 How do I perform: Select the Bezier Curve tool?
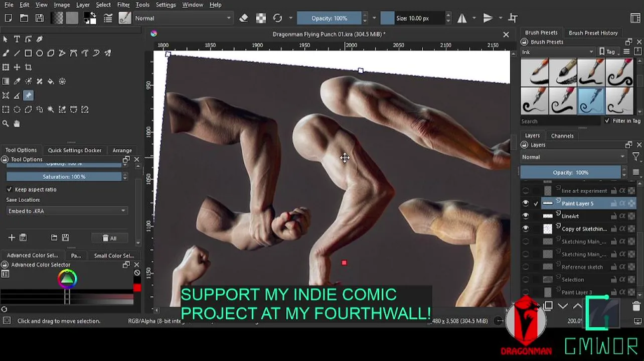point(74,53)
